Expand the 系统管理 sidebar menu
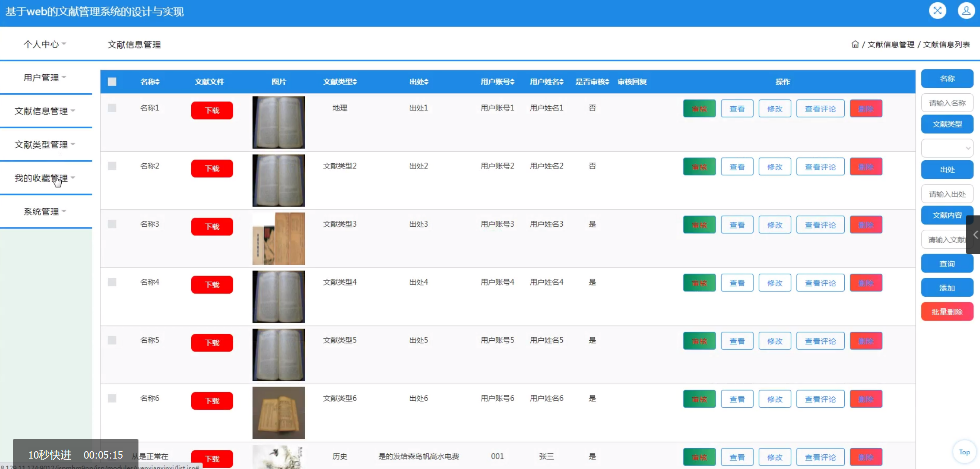The width and height of the screenshot is (980, 469). pyautogui.click(x=45, y=212)
